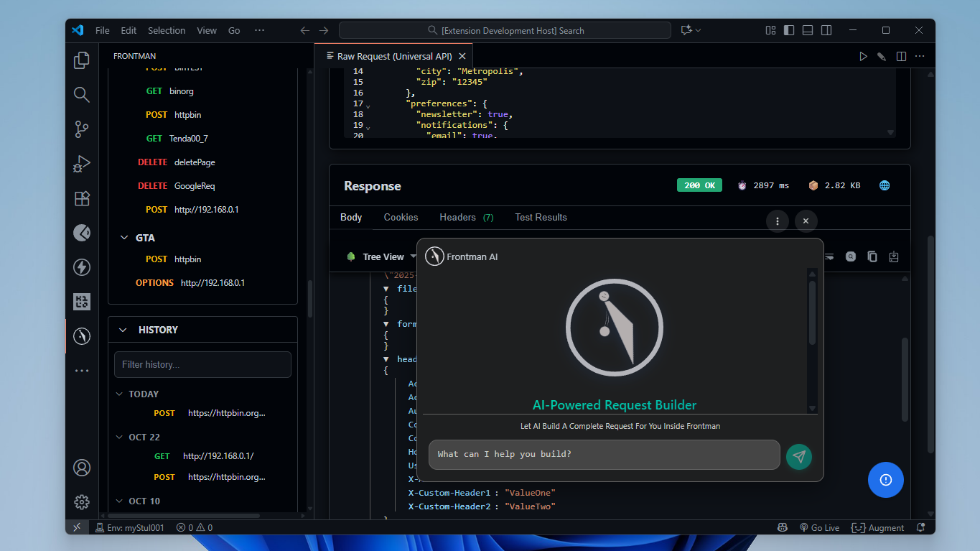Select the Body response tab

(x=351, y=217)
